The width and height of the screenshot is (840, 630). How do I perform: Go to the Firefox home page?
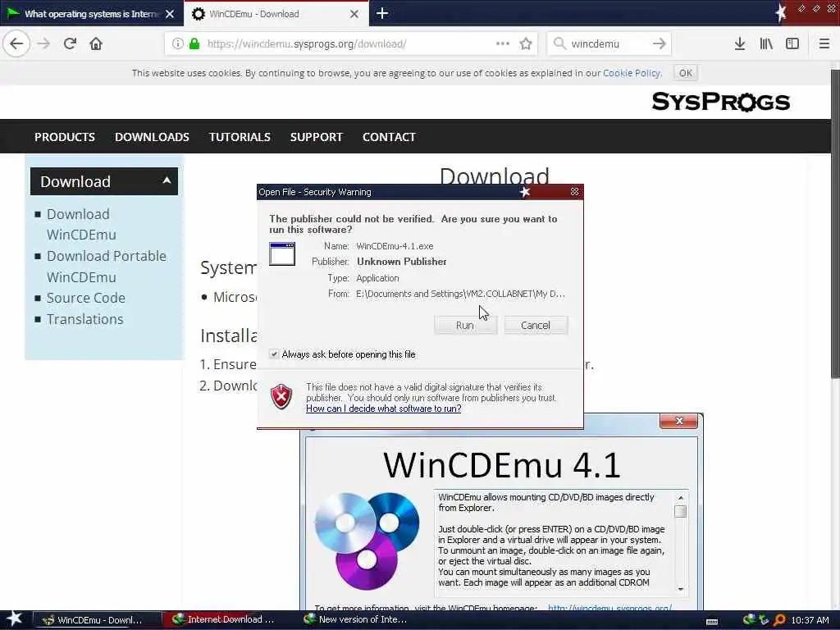point(96,43)
